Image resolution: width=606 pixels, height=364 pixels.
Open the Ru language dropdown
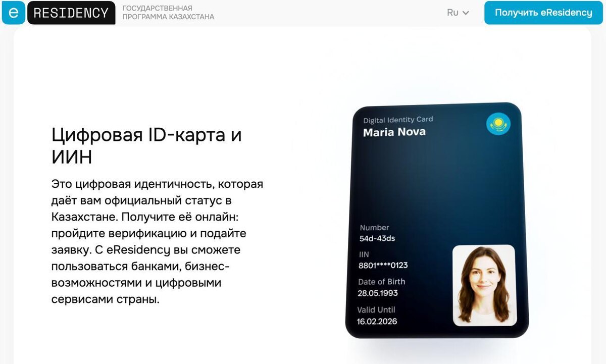click(x=458, y=13)
